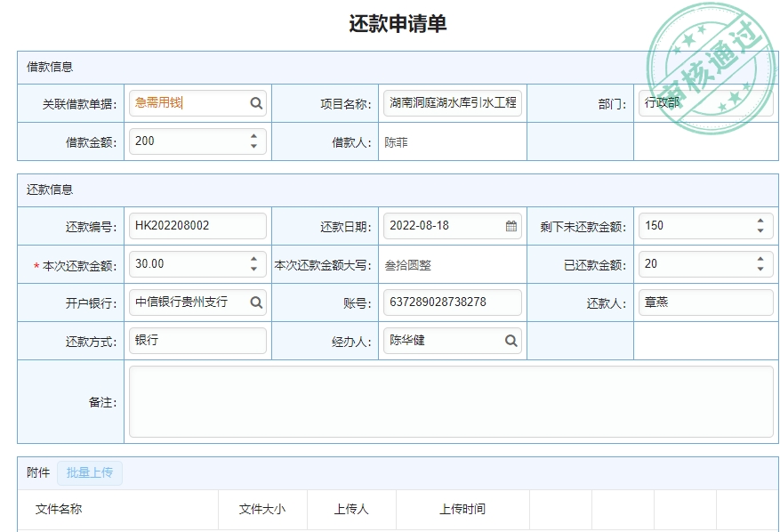Screen dimensions: 780x532
Task: Click the 部门 input showing 行政部
Action: tap(706, 103)
